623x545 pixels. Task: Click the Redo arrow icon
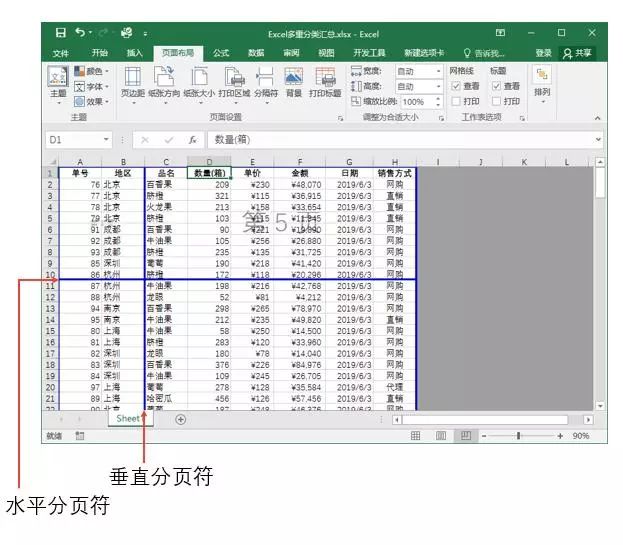pyautogui.click(x=103, y=33)
